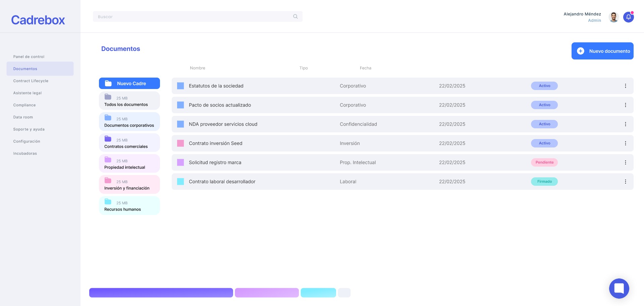Open document NDA proveedor servicios cloud

[402, 124]
